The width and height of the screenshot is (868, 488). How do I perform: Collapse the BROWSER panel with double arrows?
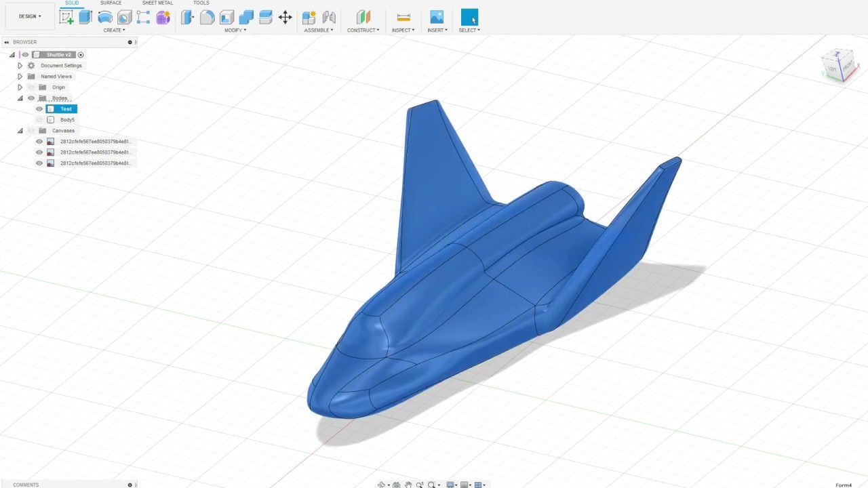click(7, 42)
